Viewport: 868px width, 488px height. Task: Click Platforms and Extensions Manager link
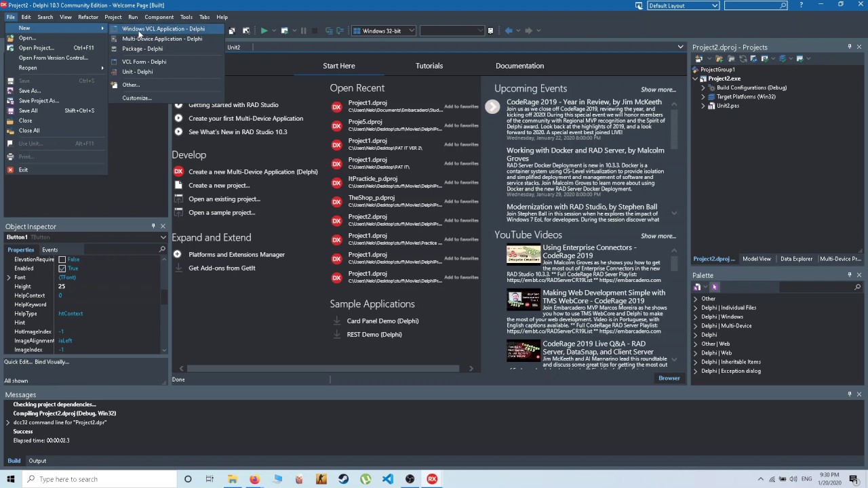click(237, 254)
